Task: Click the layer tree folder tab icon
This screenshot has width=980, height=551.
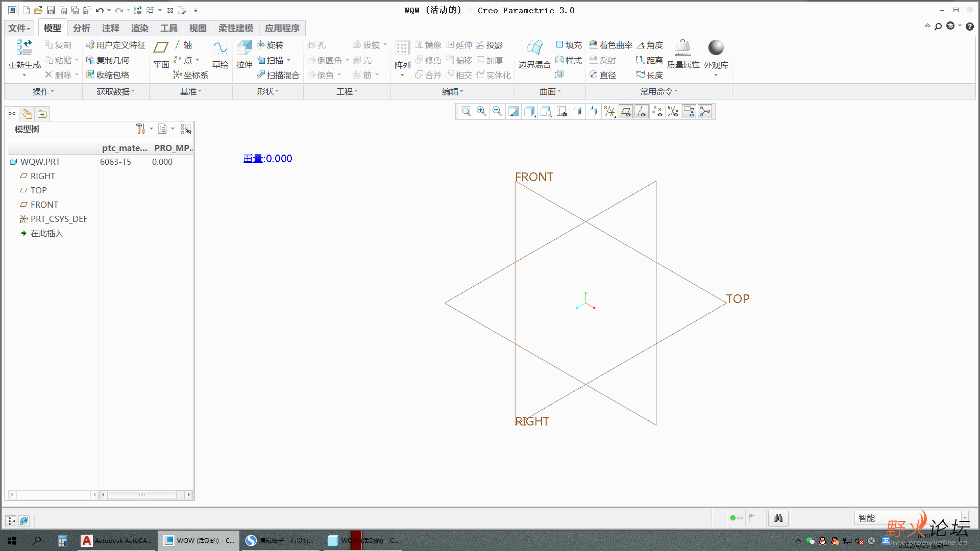Action: (27, 114)
